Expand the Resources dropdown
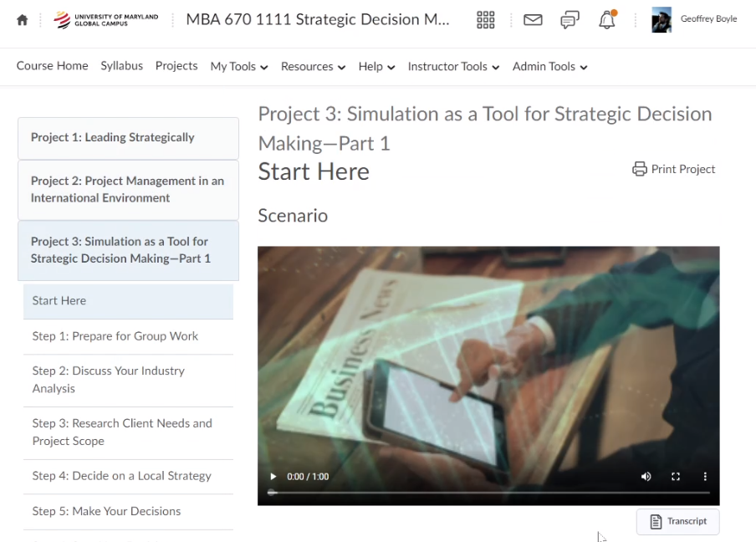Image resolution: width=756 pixels, height=542 pixels. (x=313, y=67)
